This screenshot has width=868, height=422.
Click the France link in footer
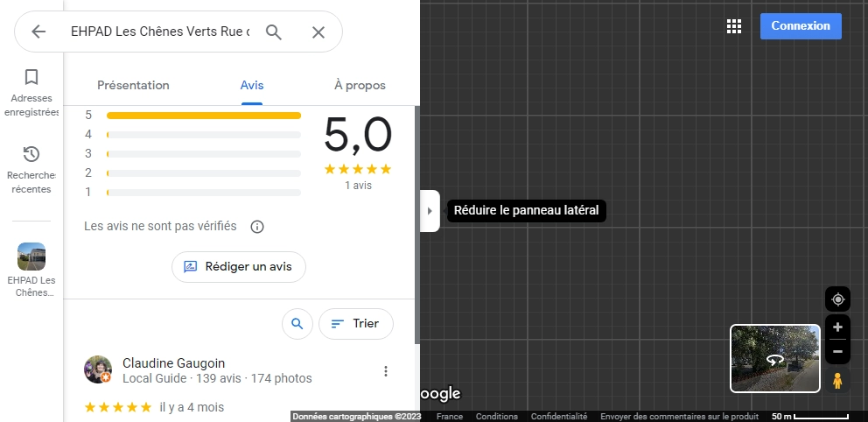(x=450, y=417)
